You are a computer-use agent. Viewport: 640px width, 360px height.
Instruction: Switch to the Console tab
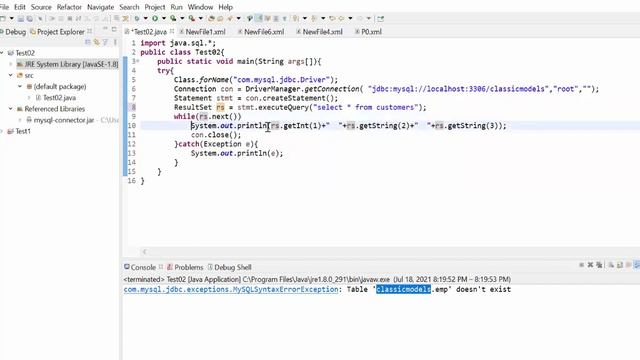pyautogui.click(x=143, y=267)
